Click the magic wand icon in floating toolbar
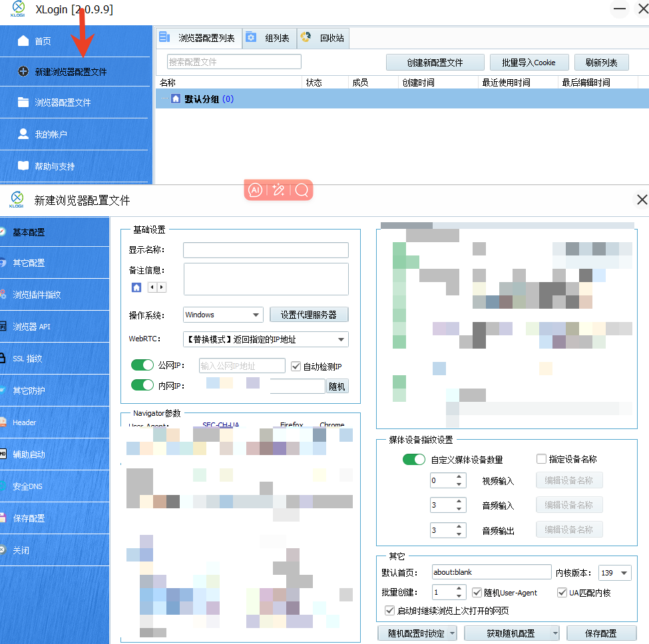 278,190
